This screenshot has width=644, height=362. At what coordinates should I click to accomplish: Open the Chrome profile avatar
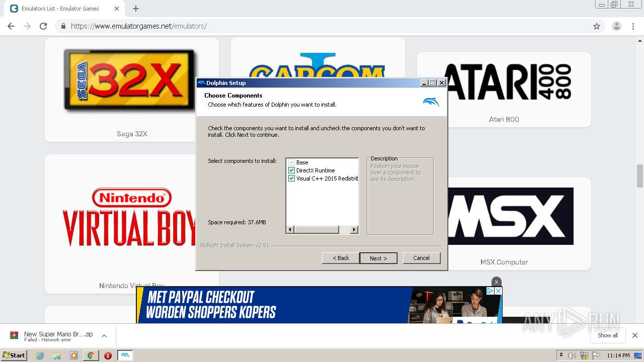[617, 26]
